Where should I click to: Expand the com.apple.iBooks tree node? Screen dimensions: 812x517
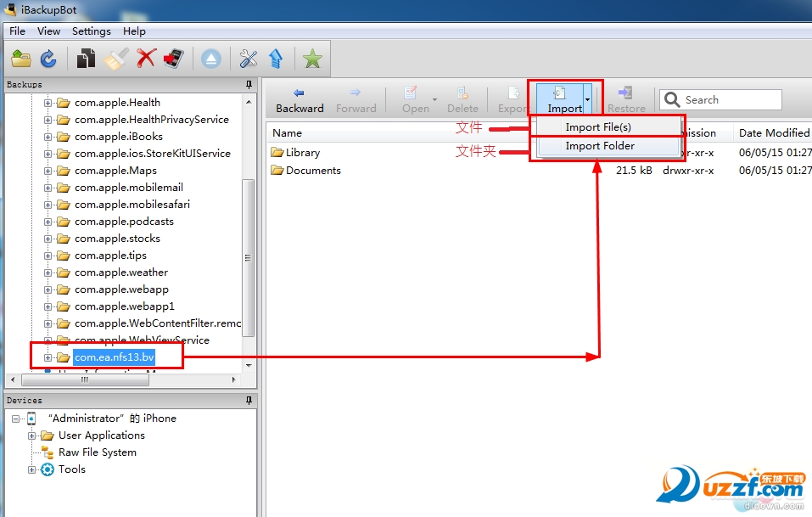coord(48,137)
